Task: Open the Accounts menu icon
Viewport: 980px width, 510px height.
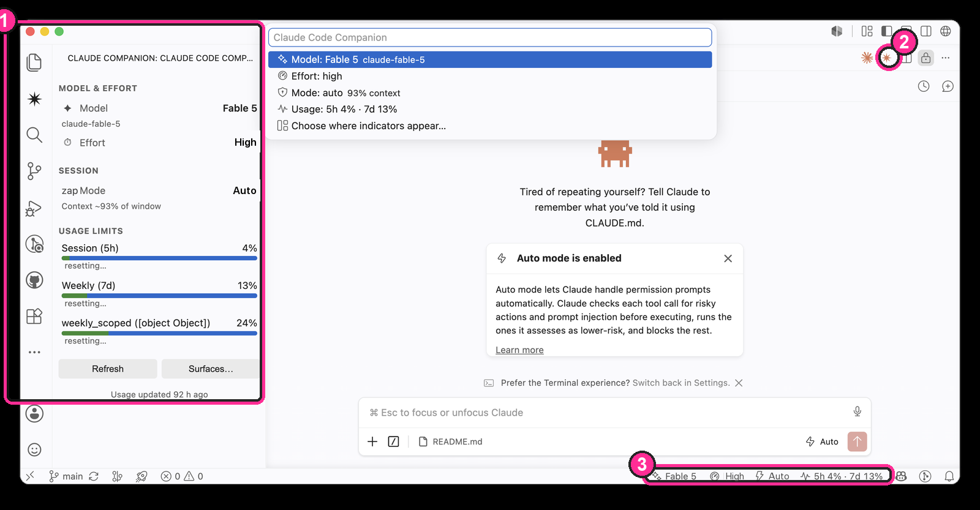Action: 34,413
